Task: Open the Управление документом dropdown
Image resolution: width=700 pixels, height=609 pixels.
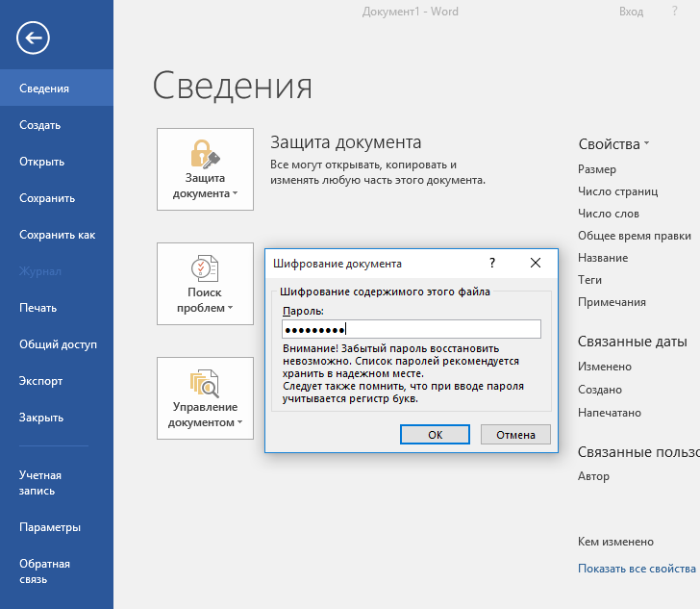Action: pos(205,398)
